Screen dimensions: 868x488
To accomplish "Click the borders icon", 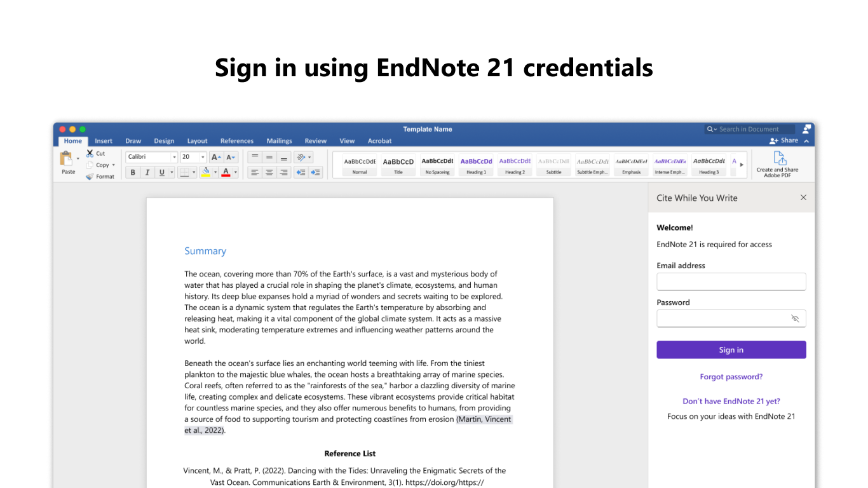I will tap(185, 172).
